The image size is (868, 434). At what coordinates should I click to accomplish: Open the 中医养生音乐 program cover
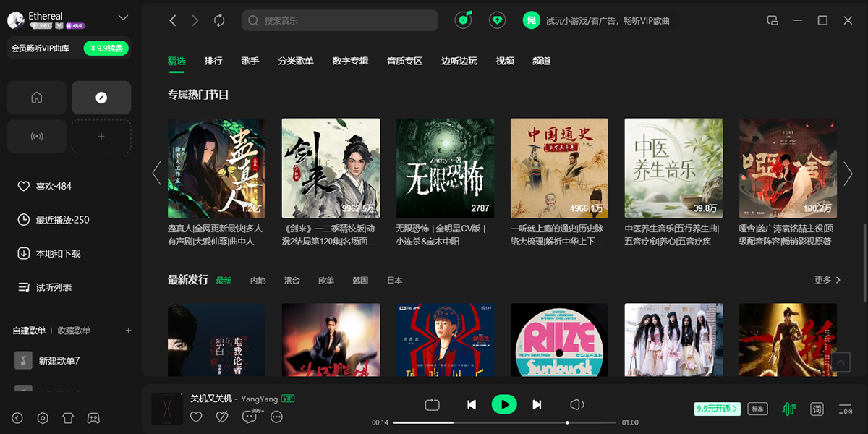tap(673, 168)
